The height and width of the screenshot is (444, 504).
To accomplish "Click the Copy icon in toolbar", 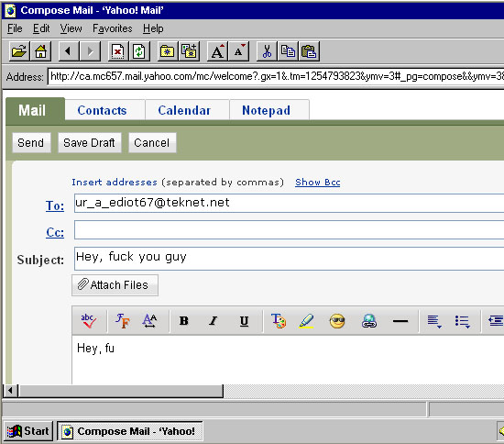I will coord(288,51).
